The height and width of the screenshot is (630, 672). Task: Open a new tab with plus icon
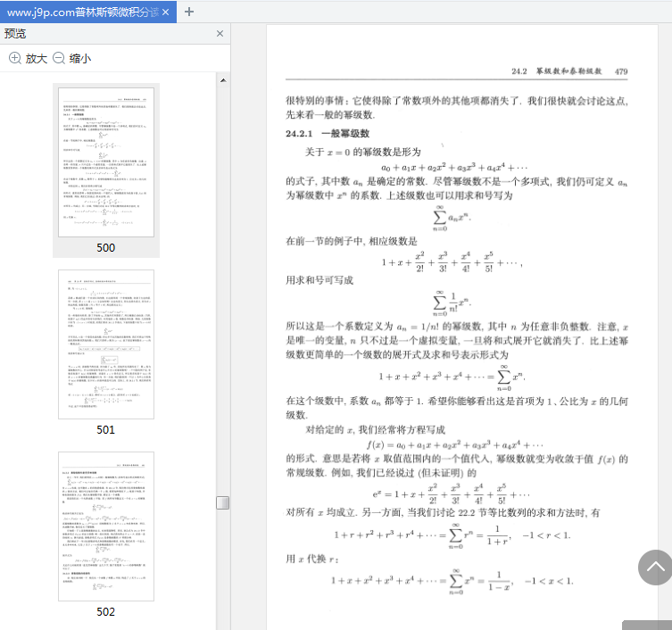pyautogui.click(x=189, y=12)
